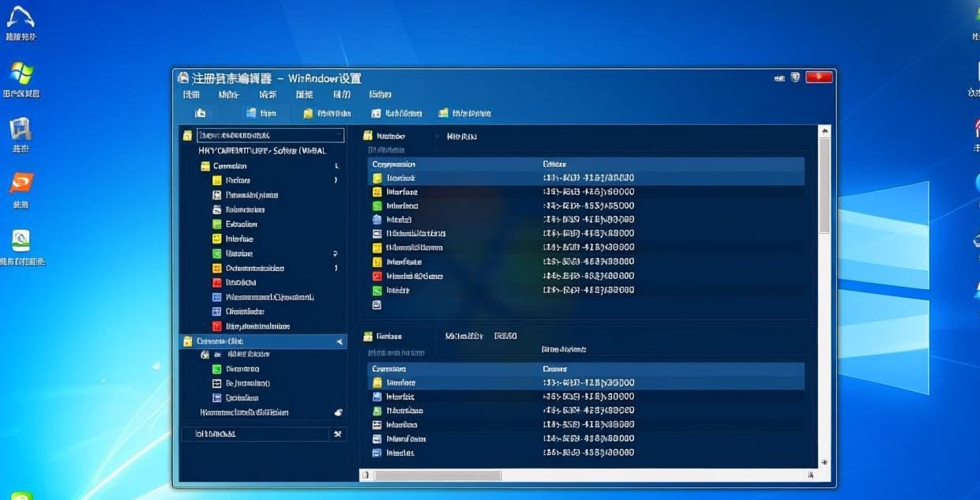
Task: Open the leftmost menu in the menu bar
Action: (191, 95)
